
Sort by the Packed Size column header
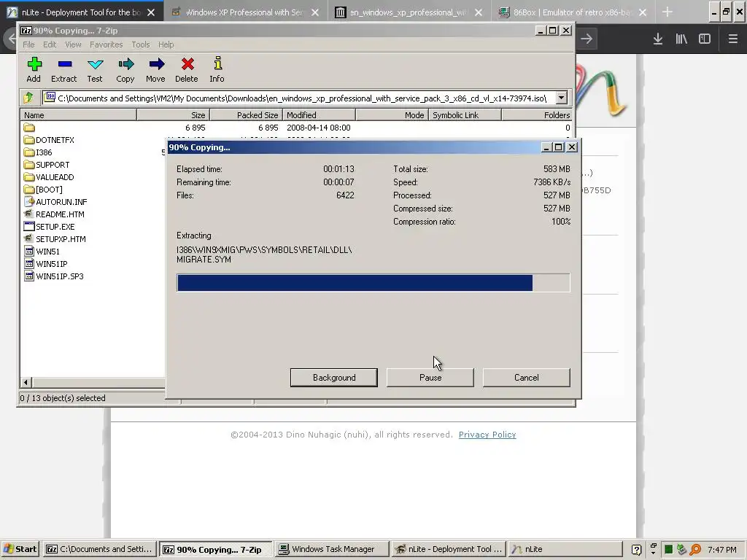click(x=247, y=114)
